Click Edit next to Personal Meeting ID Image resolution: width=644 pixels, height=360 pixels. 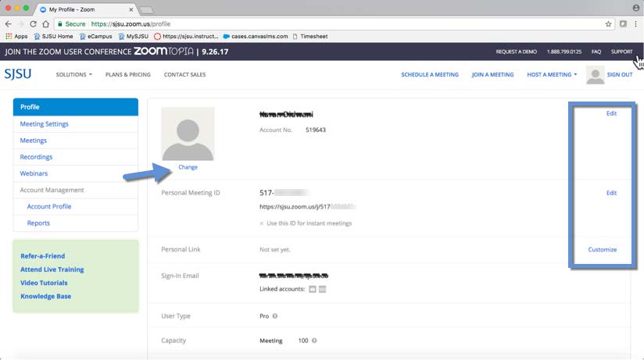tap(611, 193)
